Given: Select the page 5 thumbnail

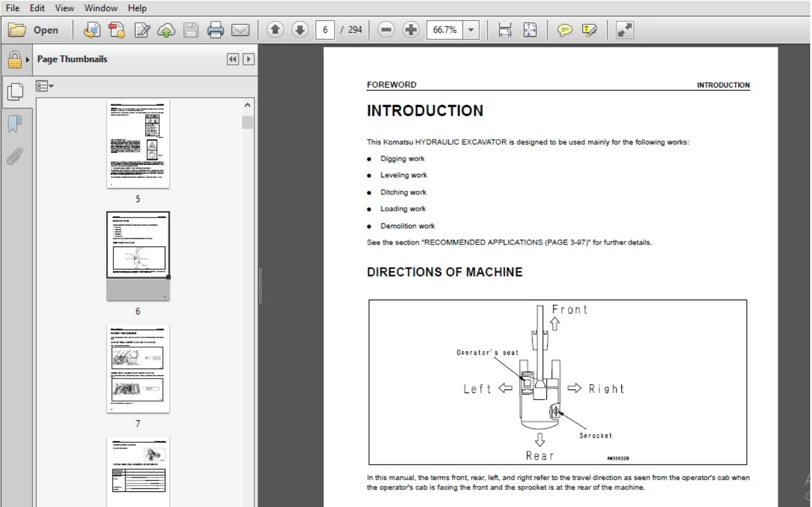Looking at the screenshot, I should [138, 144].
